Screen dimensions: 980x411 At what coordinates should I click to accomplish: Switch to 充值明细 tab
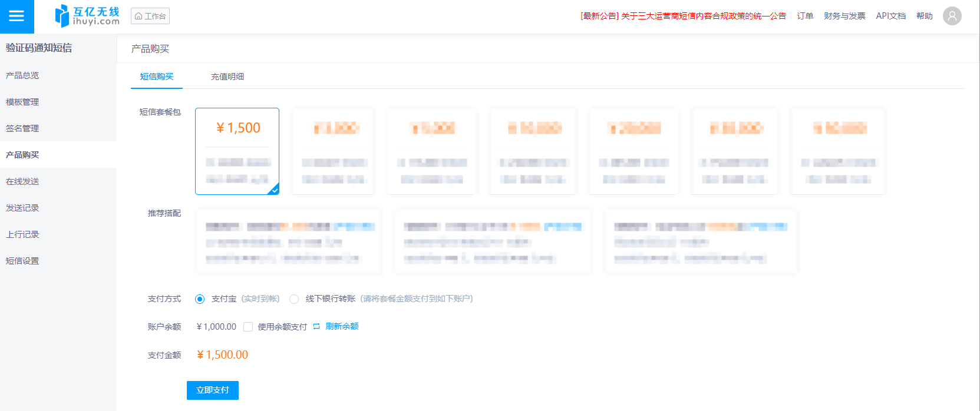click(227, 77)
